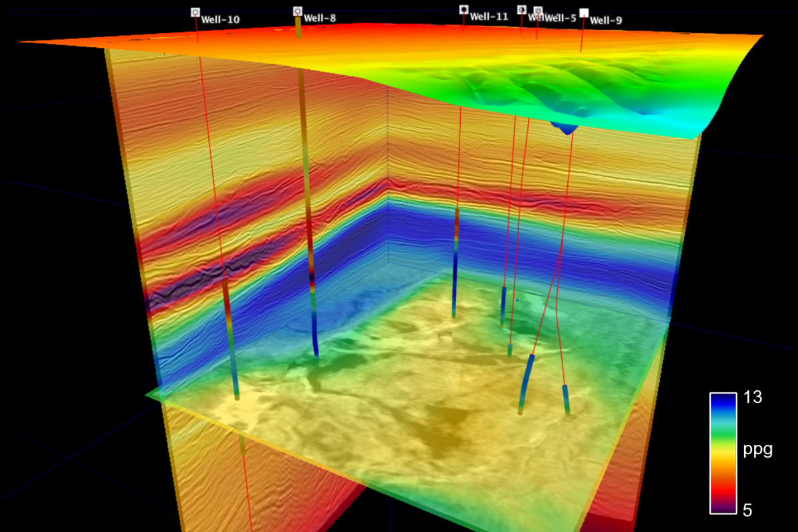The width and height of the screenshot is (798, 532).
Task: Click the vertical corner edge where seismic sections meet
Action: [387, 199]
